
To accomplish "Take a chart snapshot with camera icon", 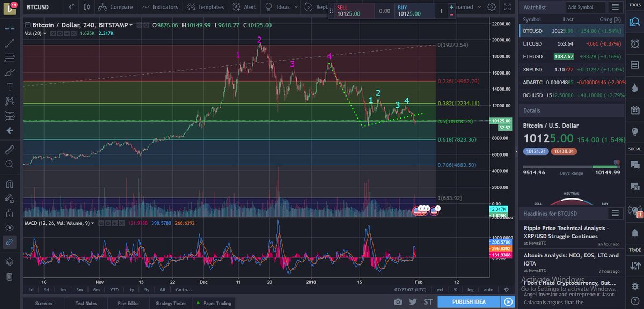I will (x=398, y=302).
